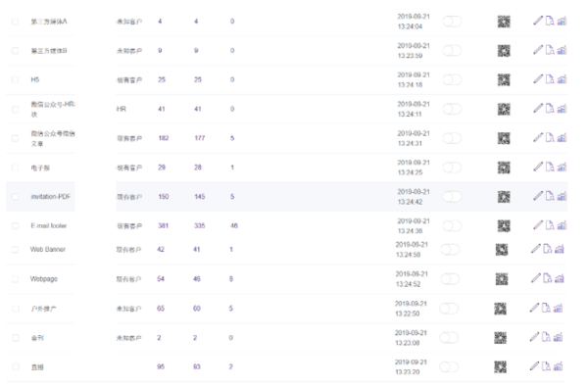The height and width of the screenshot is (386, 588).
Task: Select invitation-PDF row checkbox
Action: click(15, 197)
